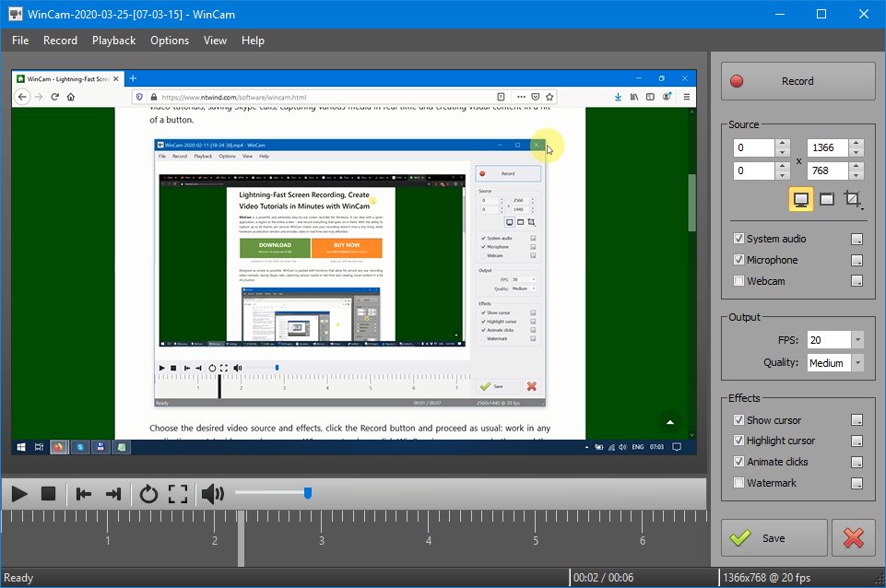
Task: Toggle loop playback icon
Action: (x=148, y=495)
